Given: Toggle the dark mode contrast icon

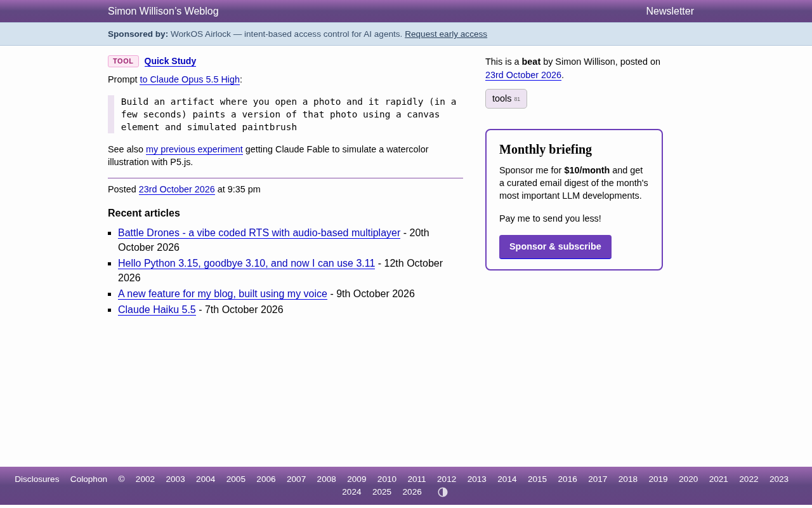Looking at the screenshot, I should pos(443,492).
